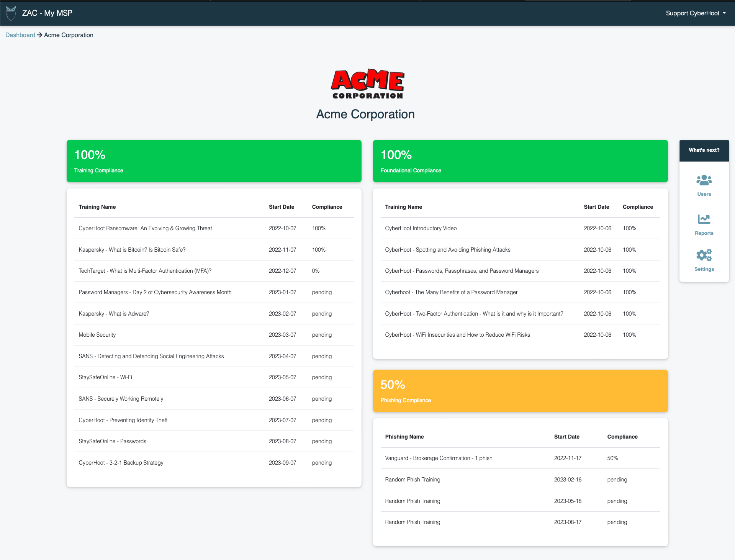The height and width of the screenshot is (560, 735).
Task: Click Acme Corporation in the breadcrumb
Action: [69, 35]
